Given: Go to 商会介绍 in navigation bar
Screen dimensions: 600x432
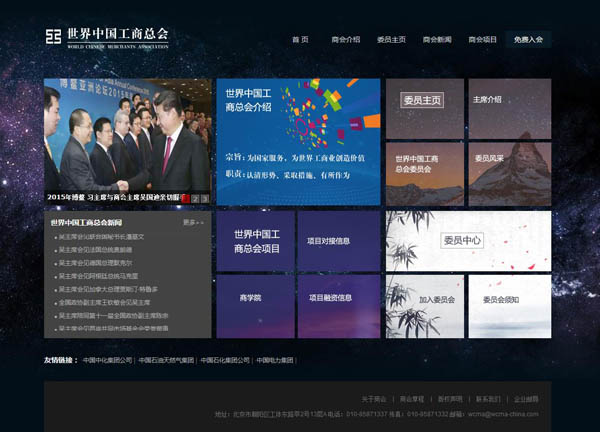Looking at the screenshot, I should [345, 40].
